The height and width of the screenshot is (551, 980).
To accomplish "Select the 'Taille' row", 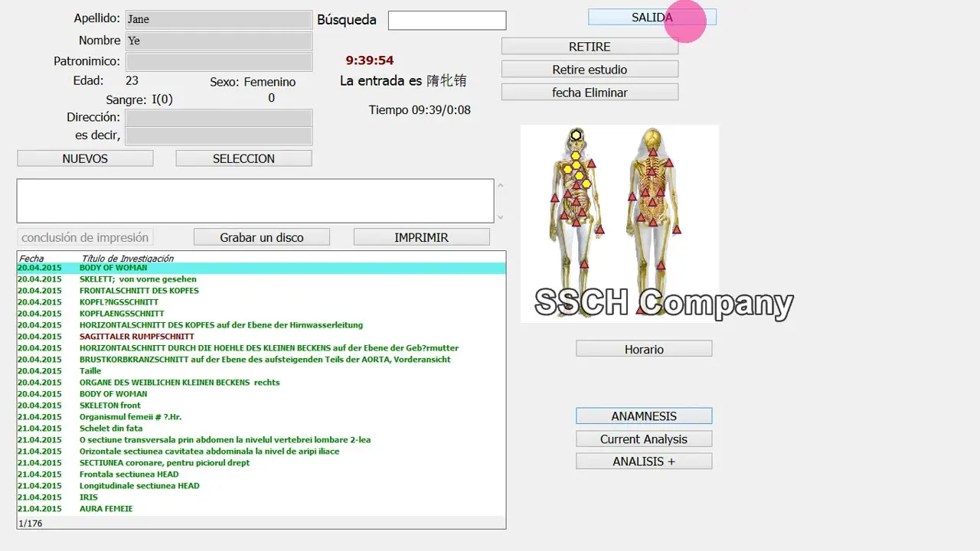I will click(x=261, y=371).
